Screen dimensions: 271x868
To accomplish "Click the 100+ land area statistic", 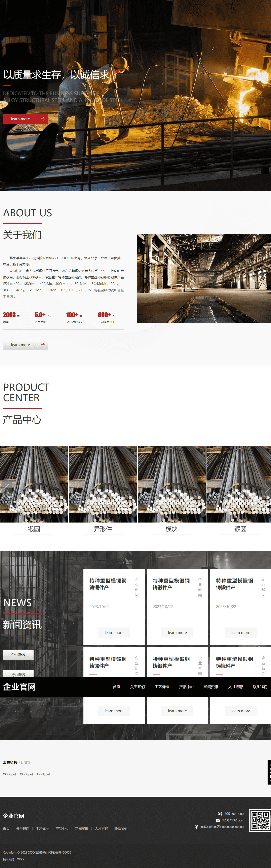I will (75, 317).
